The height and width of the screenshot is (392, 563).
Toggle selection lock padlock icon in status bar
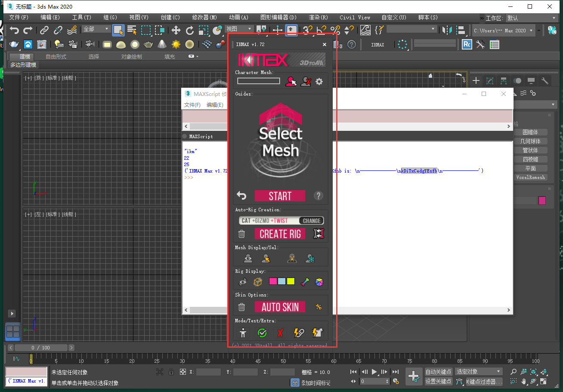(x=171, y=372)
